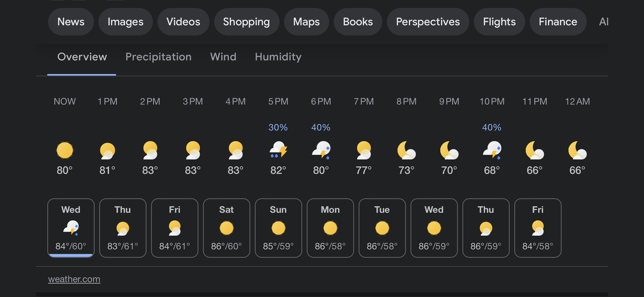Screen dimensions: 644x297
Task: Click the 30% precipitation chance at 5 PM
Action: [278, 128]
